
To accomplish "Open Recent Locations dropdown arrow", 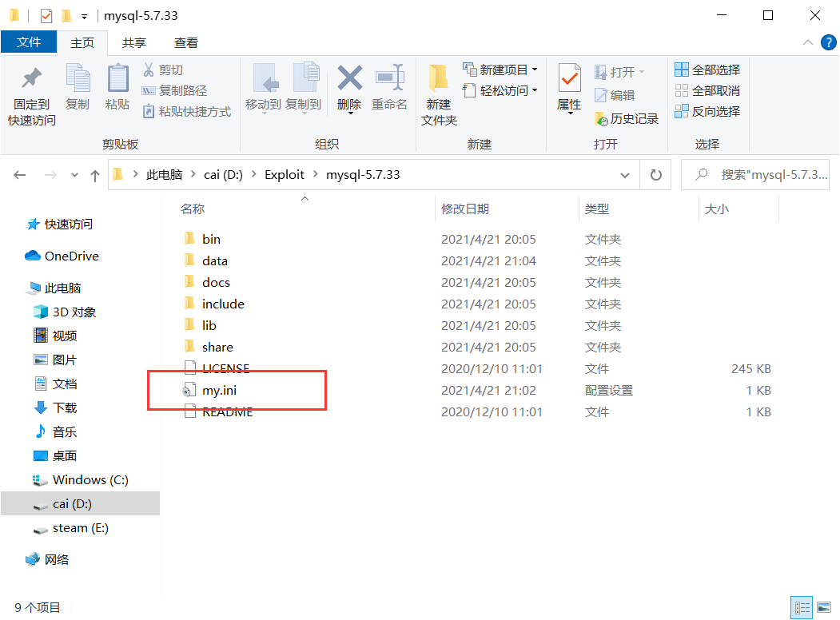I will (74, 175).
